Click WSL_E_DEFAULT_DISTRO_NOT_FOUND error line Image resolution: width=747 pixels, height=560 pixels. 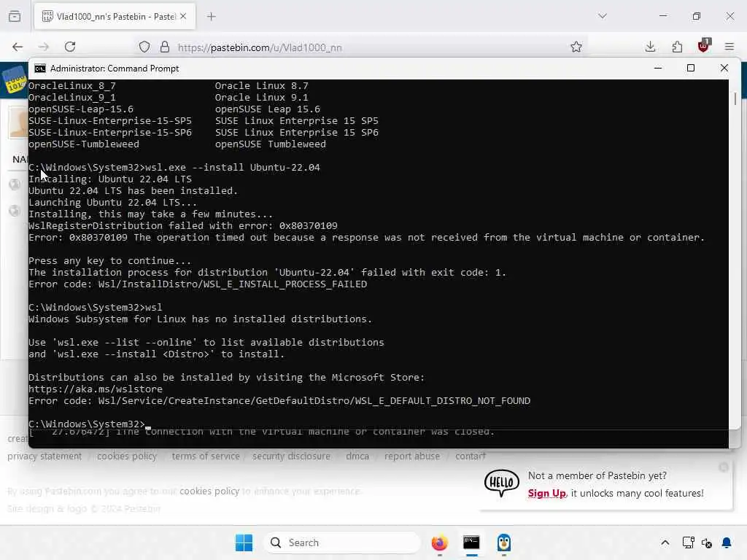(279, 401)
